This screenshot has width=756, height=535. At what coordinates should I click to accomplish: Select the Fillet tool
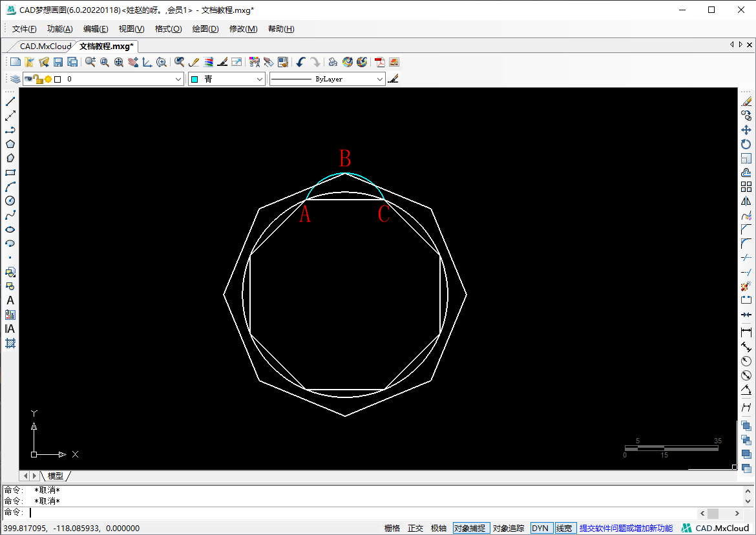pyautogui.click(x=746, y=244)
